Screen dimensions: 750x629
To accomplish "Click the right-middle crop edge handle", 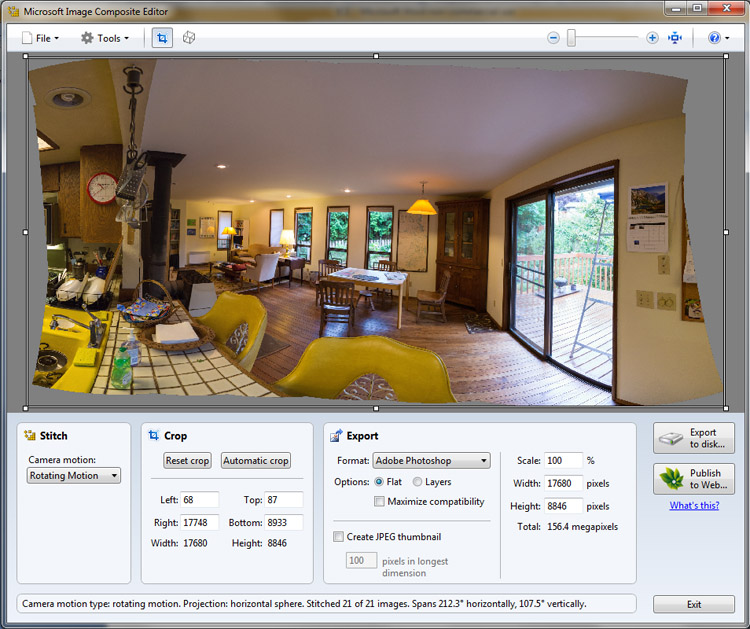I will 726,232.
